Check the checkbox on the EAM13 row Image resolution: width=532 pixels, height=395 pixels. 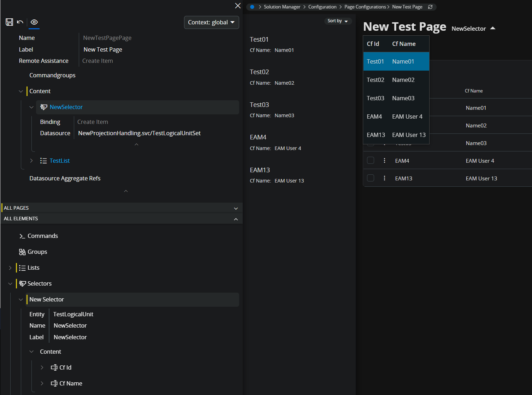pyautogui.click(x=370, y=178)
